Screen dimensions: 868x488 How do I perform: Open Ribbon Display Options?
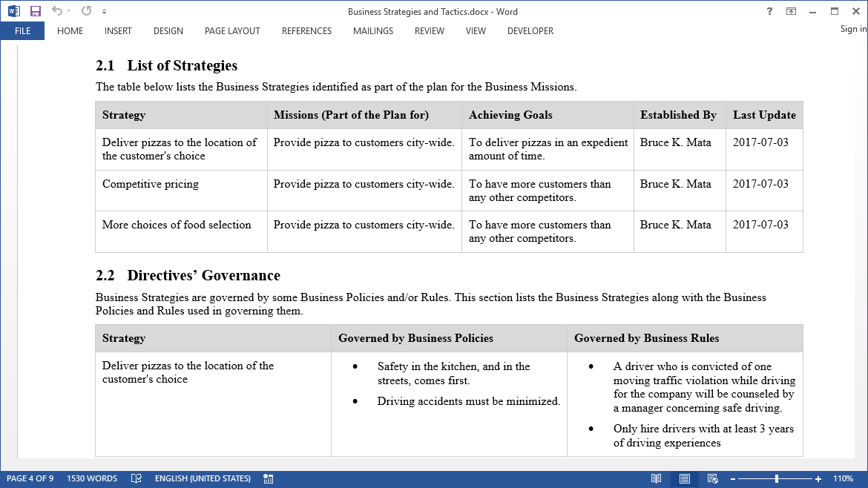click(792, 11)
